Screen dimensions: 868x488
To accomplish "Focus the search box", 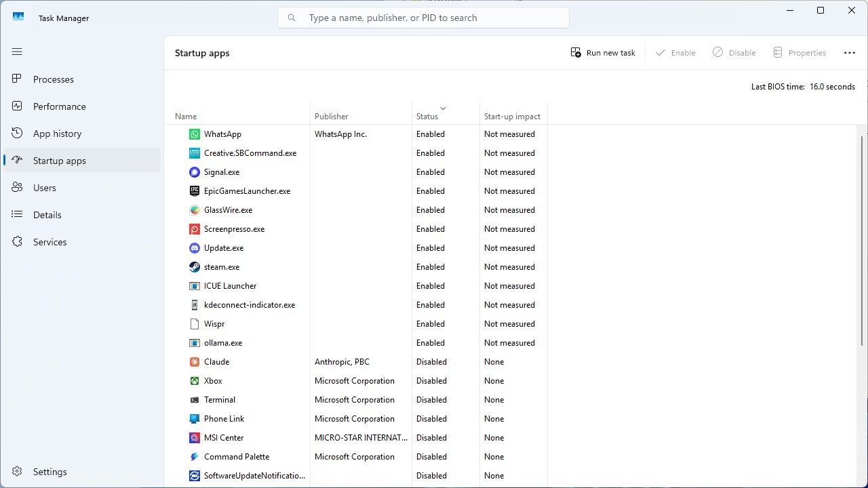I will 423,18.
